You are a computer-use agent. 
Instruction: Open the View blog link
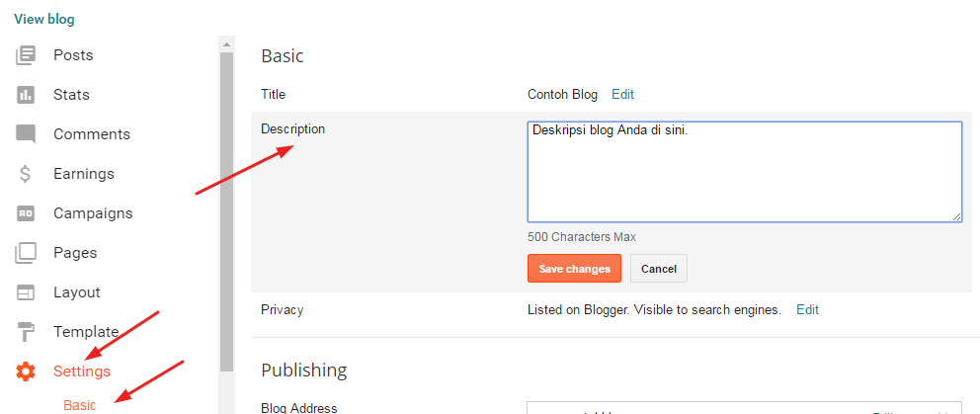click(43, 19)
